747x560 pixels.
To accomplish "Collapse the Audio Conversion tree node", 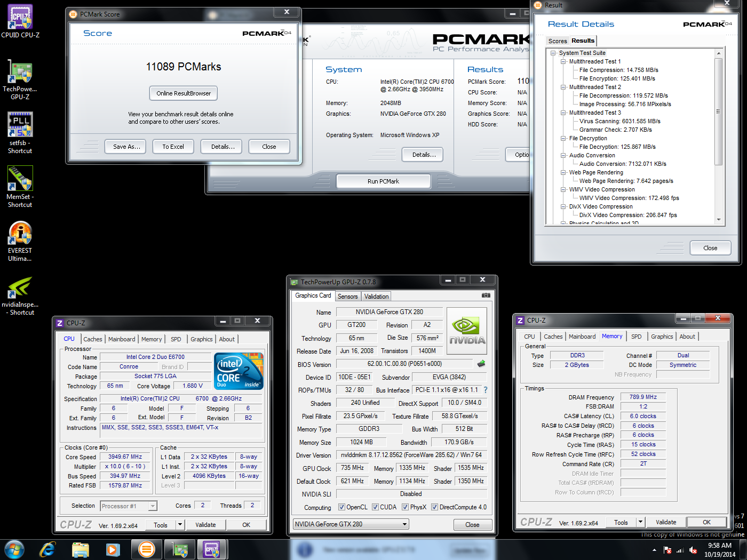I will pos(563,155).
